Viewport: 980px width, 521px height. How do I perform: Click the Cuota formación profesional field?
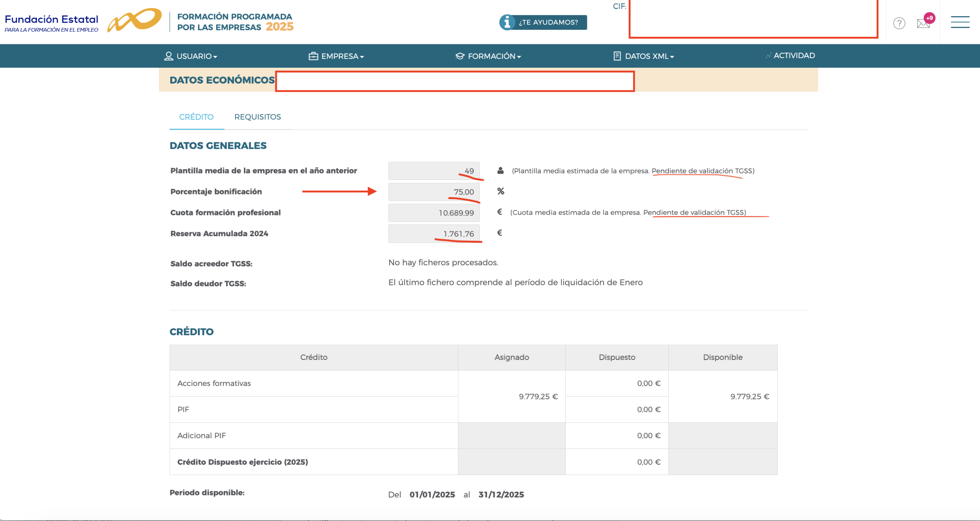click(434, 213)
